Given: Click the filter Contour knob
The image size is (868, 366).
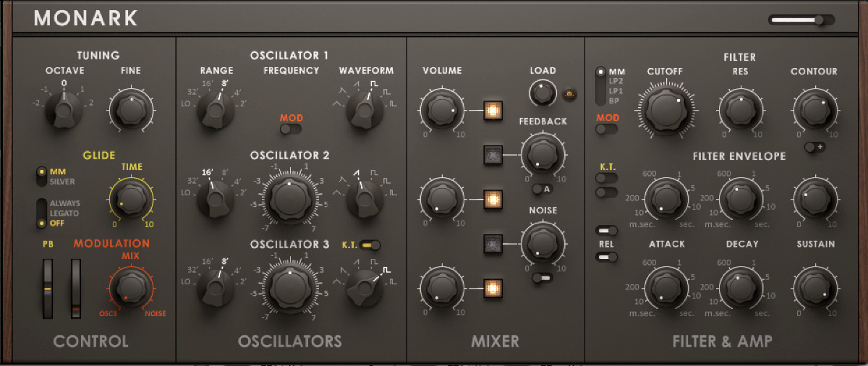Looking at the screenshot, I should tap(814, 110).
